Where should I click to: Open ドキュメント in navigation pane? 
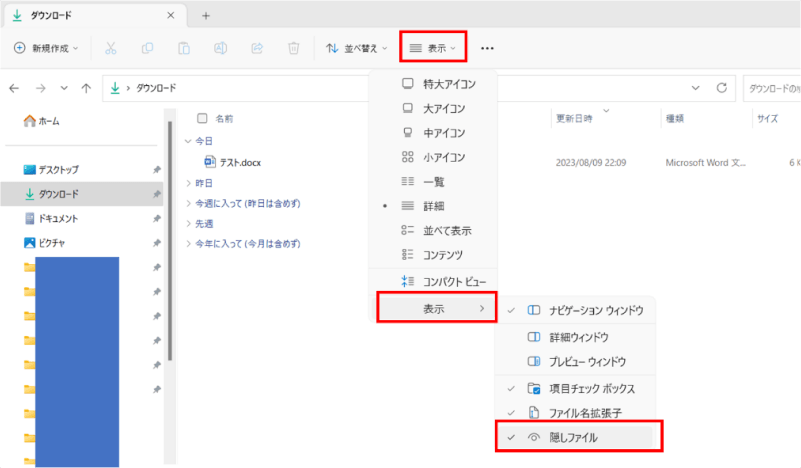[x=51, y=219]
